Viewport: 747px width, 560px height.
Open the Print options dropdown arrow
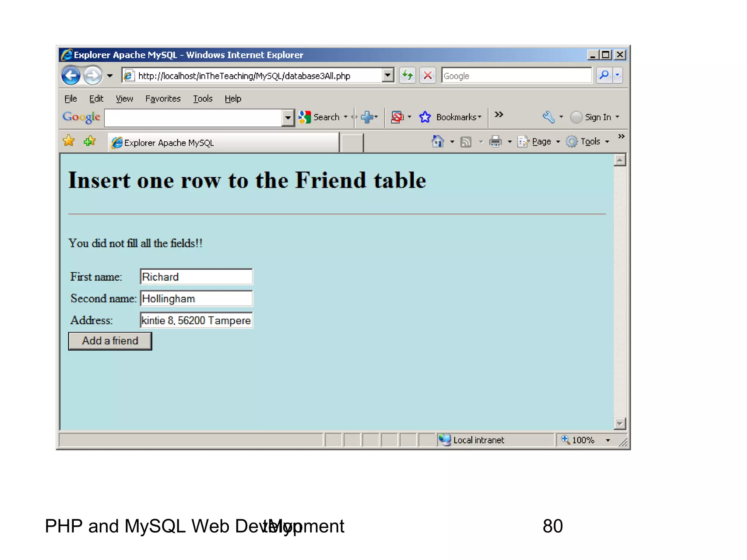point(510,141)
